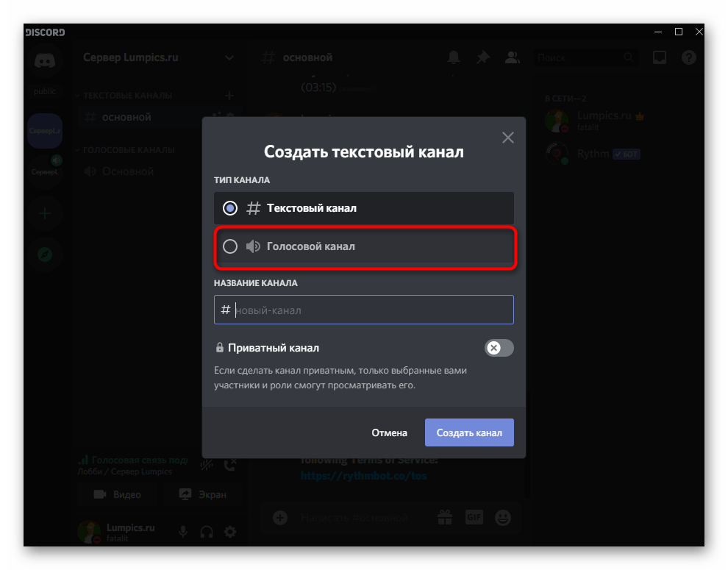This screenshot has height=570, width=728.
Task: Expand the server Lumpics.ru dropdown menu
Action: [x=229, y=57]
